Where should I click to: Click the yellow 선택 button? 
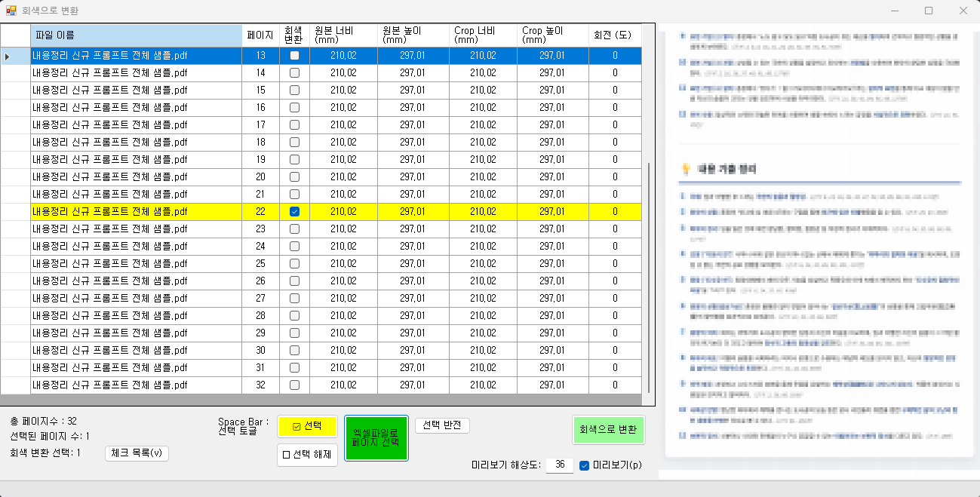(307, 426)
